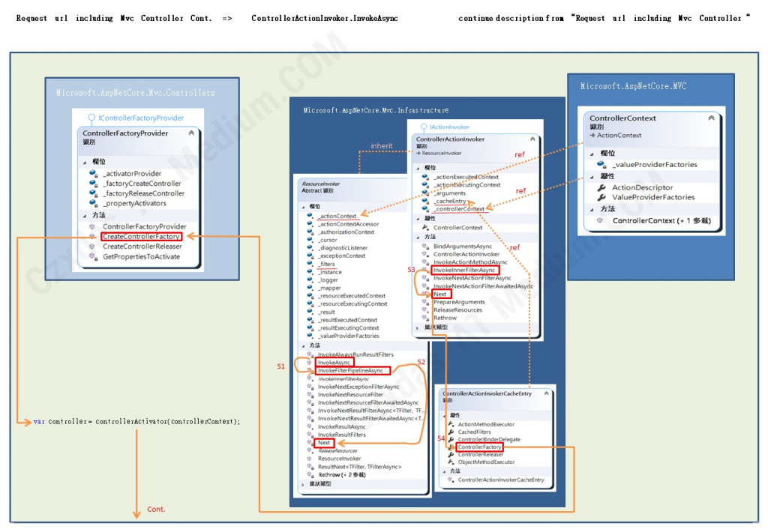Click the wrench icon beside CachedFilters

click(x=451, y=432)
